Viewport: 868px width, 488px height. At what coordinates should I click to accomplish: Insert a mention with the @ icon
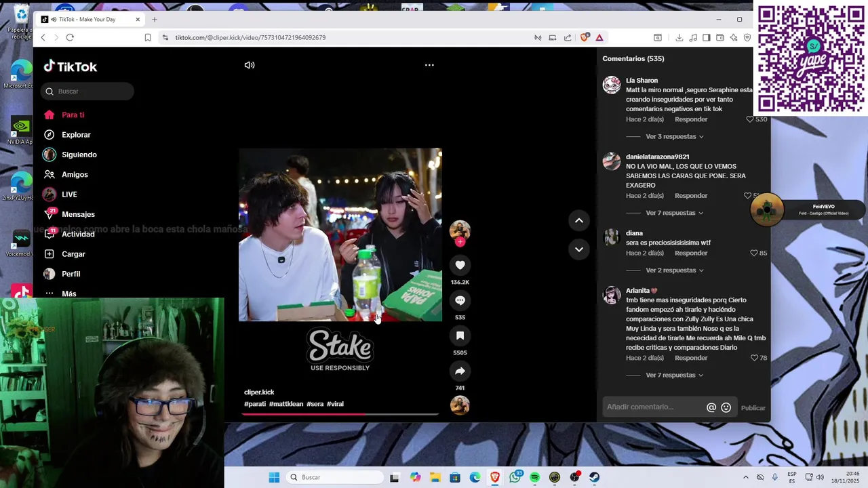click(x=711, y=407)
